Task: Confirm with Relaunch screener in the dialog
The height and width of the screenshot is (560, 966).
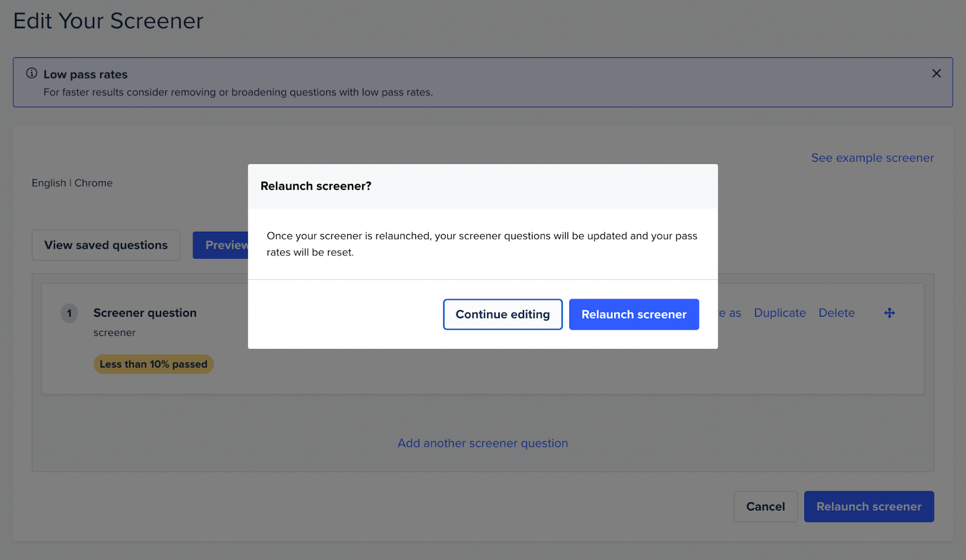Action: point(633,314)
